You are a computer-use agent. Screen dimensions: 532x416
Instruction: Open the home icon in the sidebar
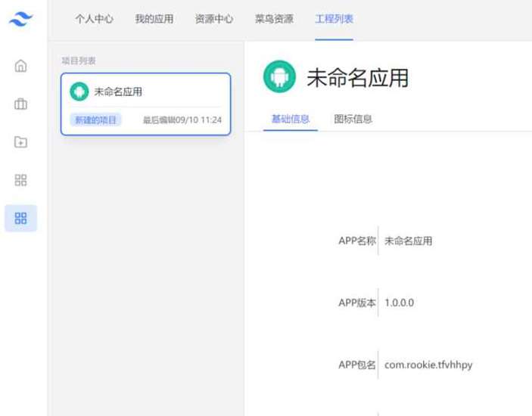(x=20, y=66)
